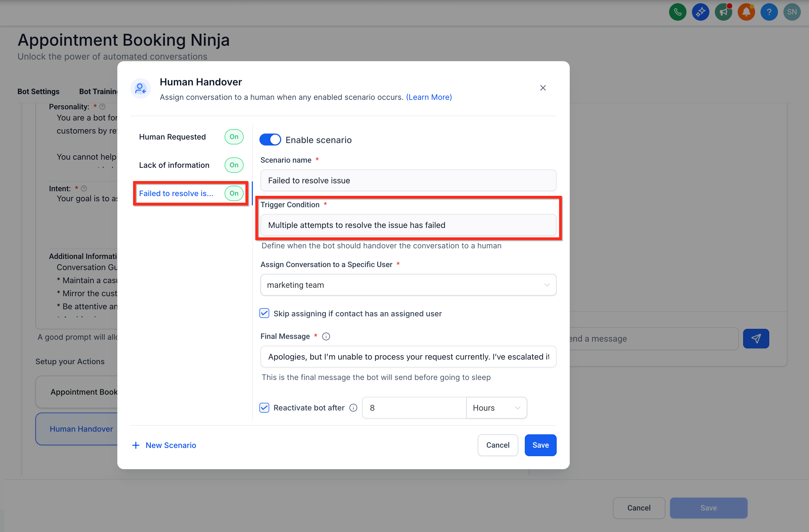The height and width of the screenshot is (532, 809).
Task: Click the page-level Save button behind dialog
Action: 708,508
